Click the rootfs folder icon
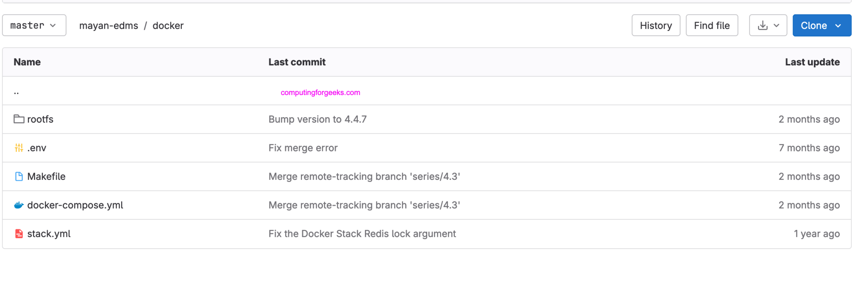The image size is (868, 297). click(19, 119)
